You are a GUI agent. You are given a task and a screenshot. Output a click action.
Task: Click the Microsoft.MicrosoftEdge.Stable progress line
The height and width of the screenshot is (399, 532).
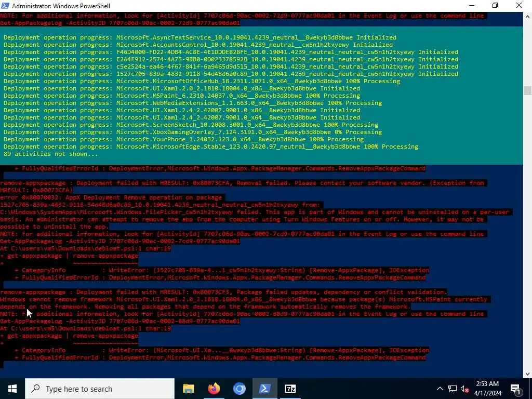pyautogui.click(x=211, y=147)
